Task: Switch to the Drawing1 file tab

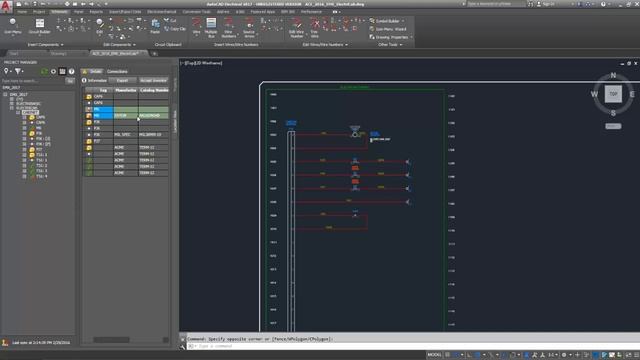Action: point(59,53)
